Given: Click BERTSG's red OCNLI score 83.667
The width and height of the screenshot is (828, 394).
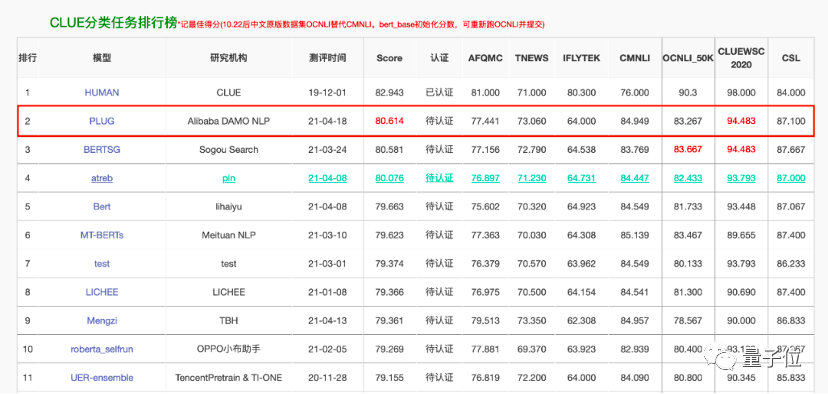Looking at the screenshot, I should pos(688,149).
